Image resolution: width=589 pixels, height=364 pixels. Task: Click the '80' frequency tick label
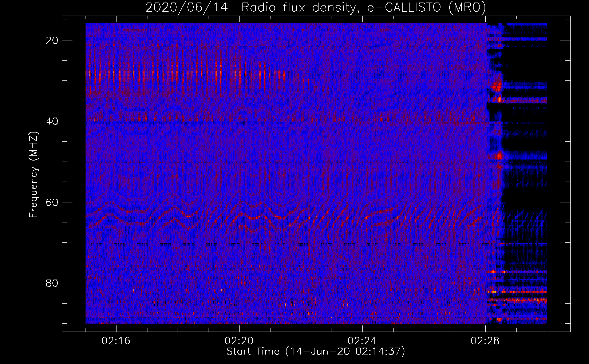(x=52, y=283)
